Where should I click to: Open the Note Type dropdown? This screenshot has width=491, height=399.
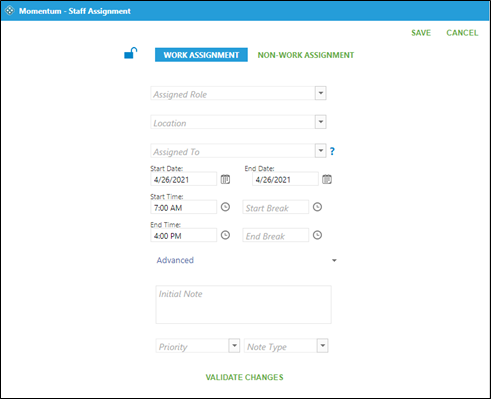pyautogui.click(x=323, y=346)
